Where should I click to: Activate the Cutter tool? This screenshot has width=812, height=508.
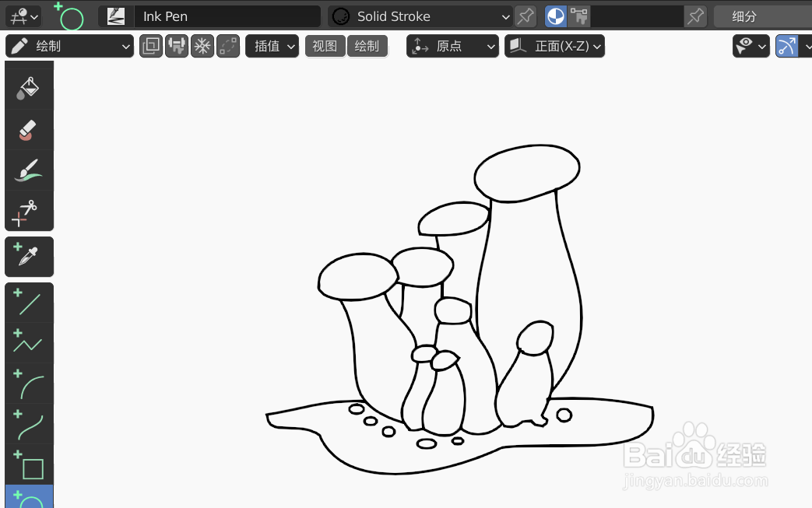[29, 210]
